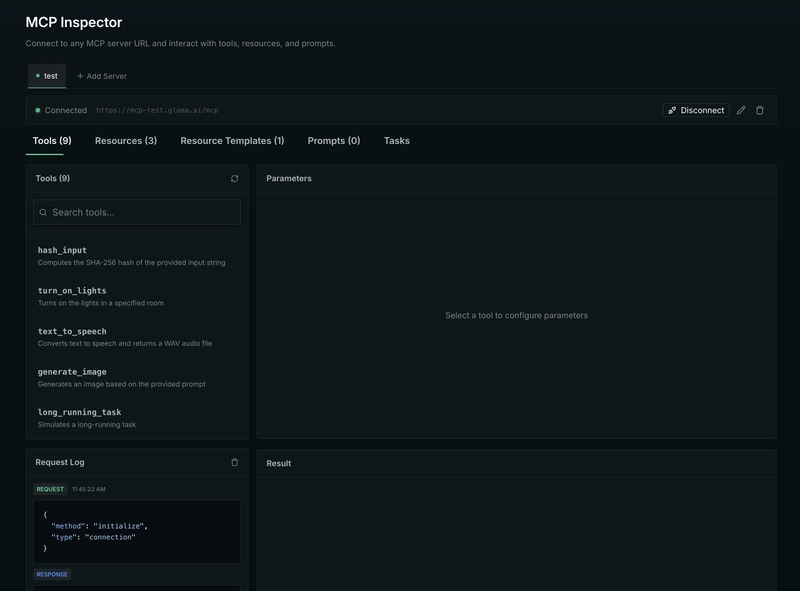Delete the server with trash icon
Image resolution: width=800 pixels, height=591 pixels.
pos(760,110)
